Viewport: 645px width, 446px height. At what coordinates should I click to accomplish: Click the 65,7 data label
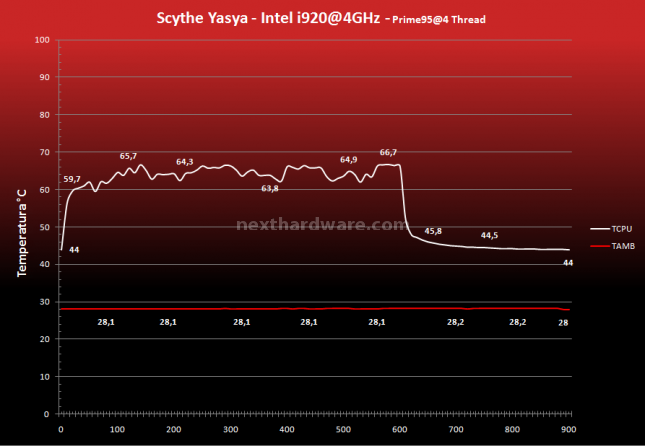(x=128, y=156)
